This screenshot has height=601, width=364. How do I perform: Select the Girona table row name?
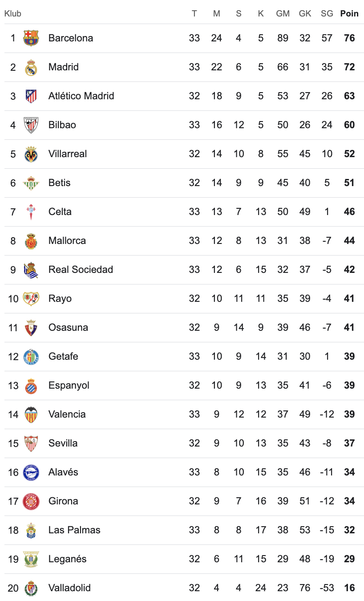pyautogui.click(x=63, y=501)
